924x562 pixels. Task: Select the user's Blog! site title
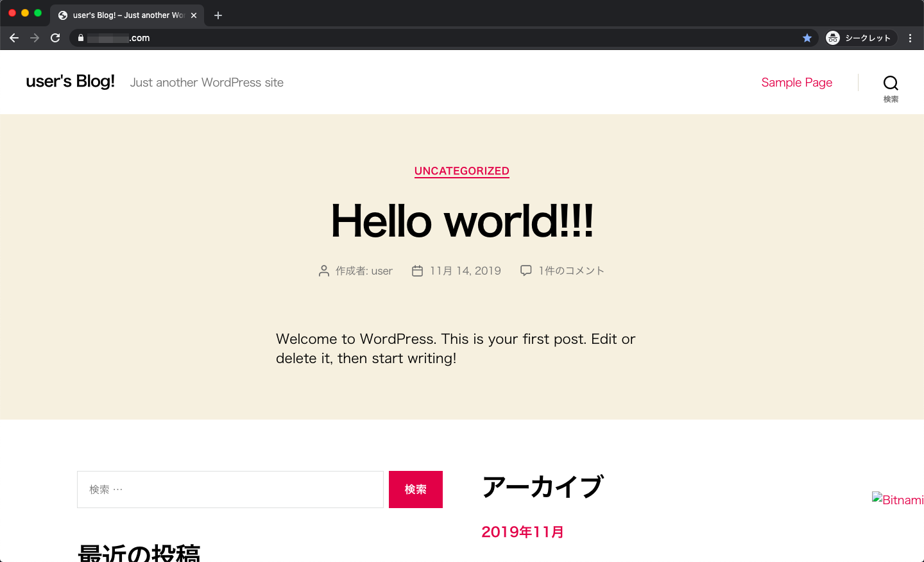(x=70, y=81)
